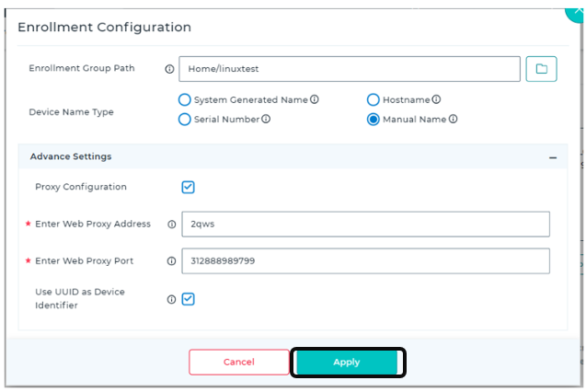Select the Hostname radio option
Screen dimensions: 586x392
click(373, 99)
